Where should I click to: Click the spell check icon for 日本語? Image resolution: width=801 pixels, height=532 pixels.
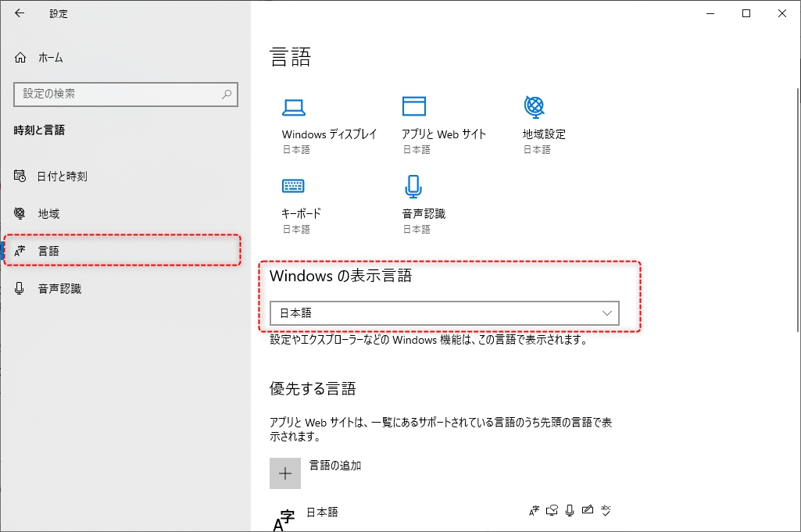606,510
